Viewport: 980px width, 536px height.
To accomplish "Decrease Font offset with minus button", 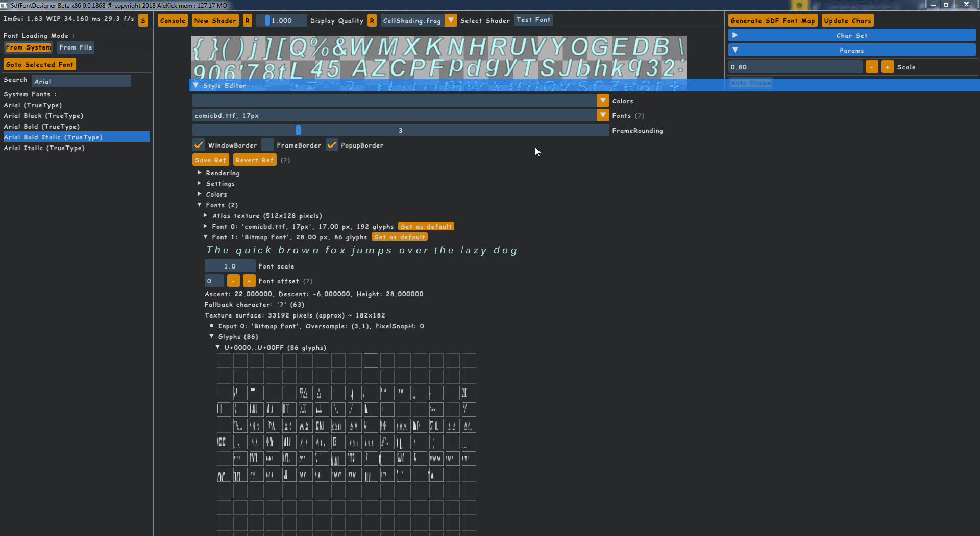I will [233, 281].
